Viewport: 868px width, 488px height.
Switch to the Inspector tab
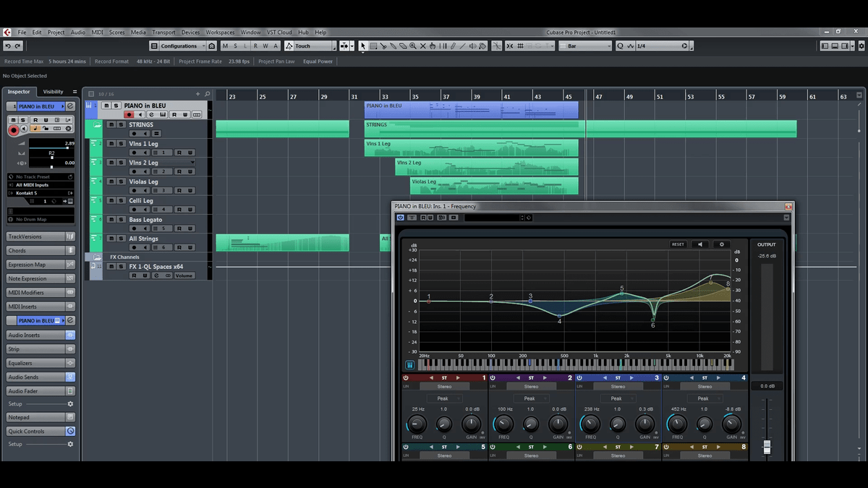(20, 92)
